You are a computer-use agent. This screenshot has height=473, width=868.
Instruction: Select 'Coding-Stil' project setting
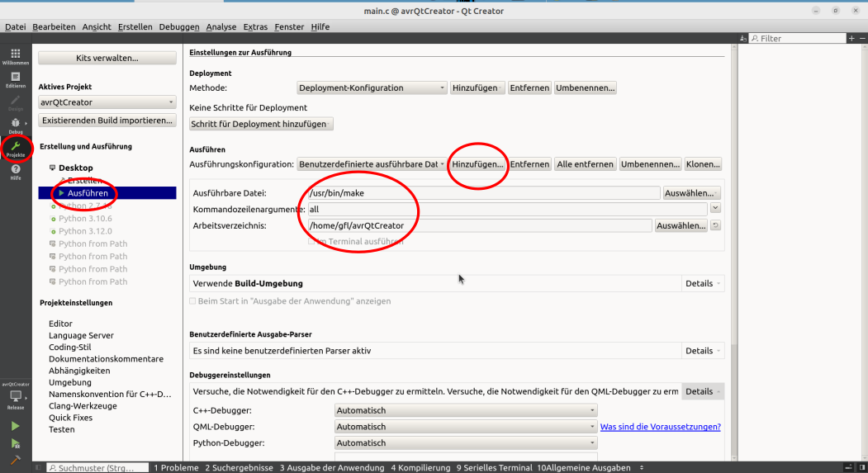point(69,348)
